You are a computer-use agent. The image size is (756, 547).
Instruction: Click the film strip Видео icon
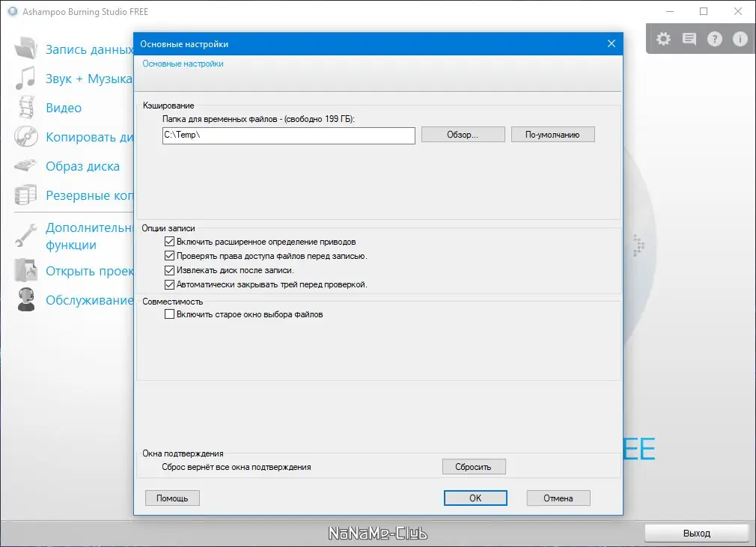tap(26, 107)
